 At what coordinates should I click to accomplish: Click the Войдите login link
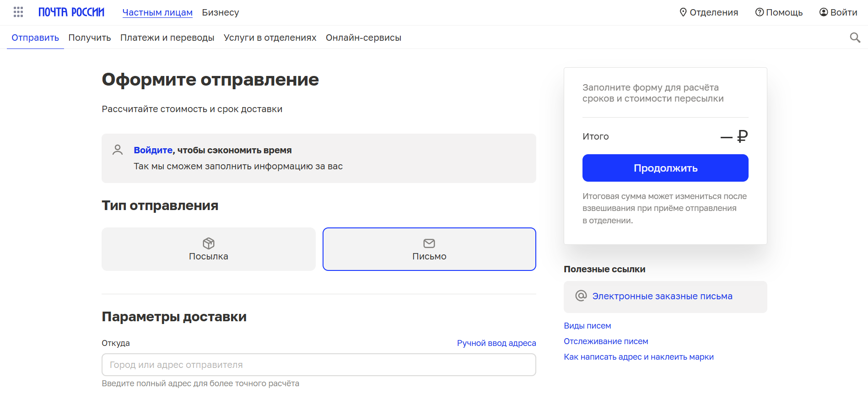point(153,150)
